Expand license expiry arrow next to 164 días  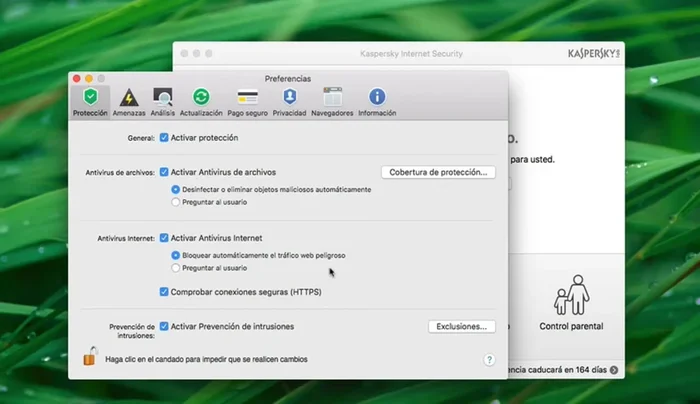[614, 370]
